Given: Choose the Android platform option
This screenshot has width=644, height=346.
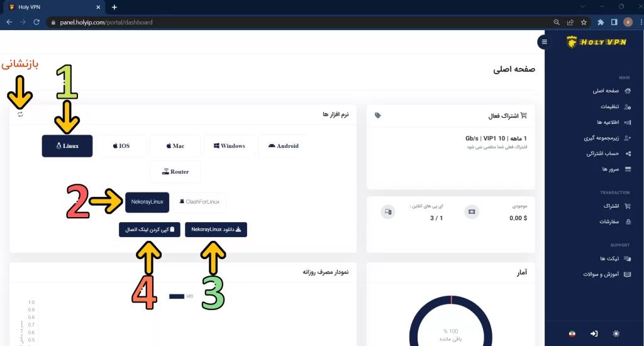Looking at the screenshot, I should tap(284, 146).
